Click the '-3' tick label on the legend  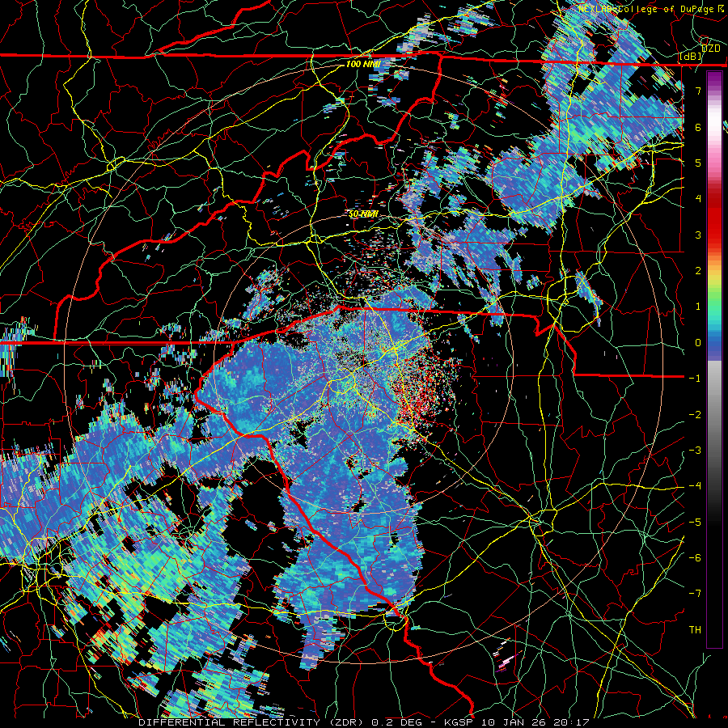pos(695,451)
